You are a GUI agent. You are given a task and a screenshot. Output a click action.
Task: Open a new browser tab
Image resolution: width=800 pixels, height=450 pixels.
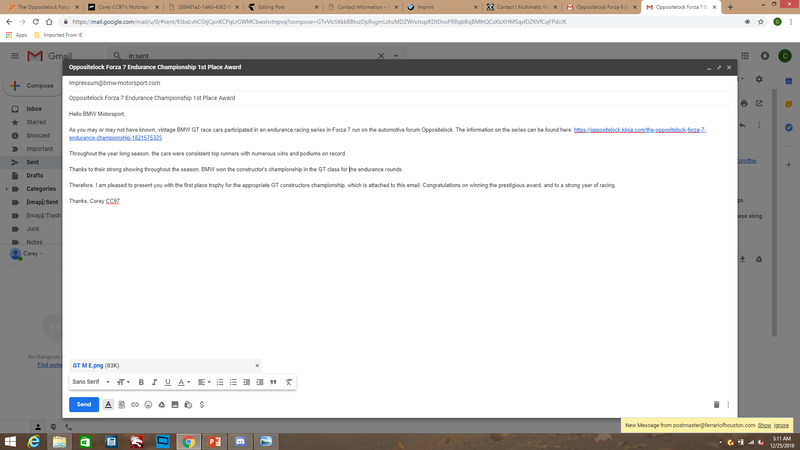pos(730,7)
